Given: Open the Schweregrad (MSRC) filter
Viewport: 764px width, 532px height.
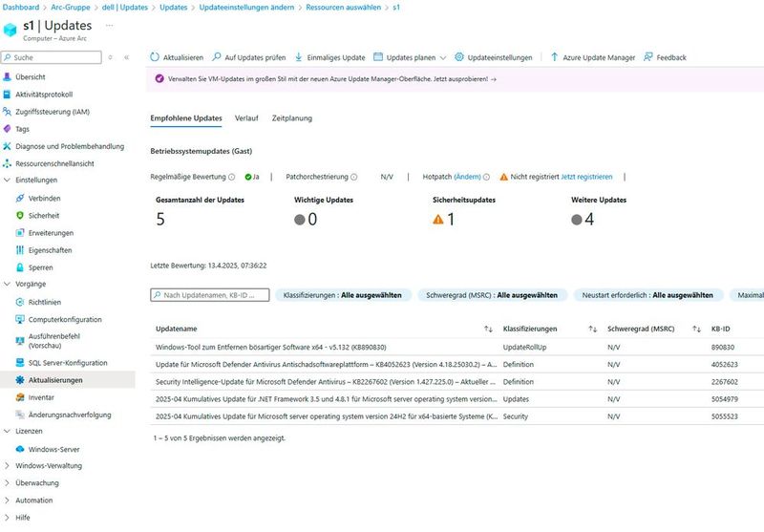Looking at the screenshot, I should click(492, 295).
